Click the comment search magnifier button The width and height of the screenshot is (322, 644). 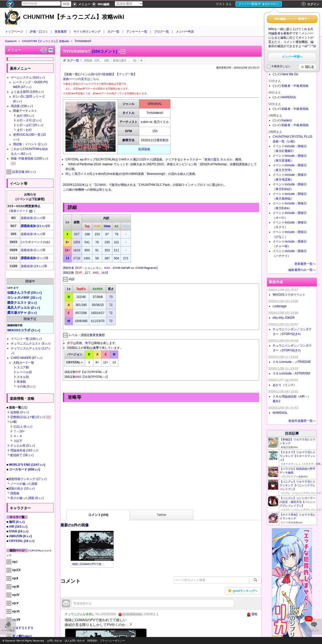coord(255,580)
